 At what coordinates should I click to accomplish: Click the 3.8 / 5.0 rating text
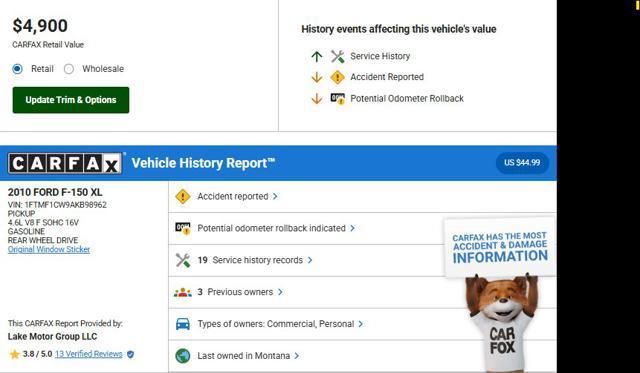coord(38,354)
